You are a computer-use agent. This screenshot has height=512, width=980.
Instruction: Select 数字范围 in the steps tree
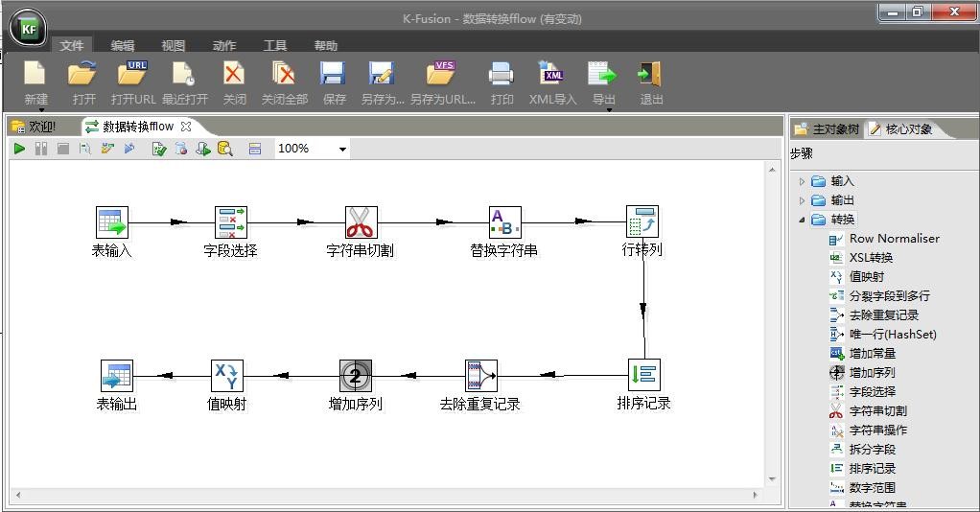pos(873,488)
